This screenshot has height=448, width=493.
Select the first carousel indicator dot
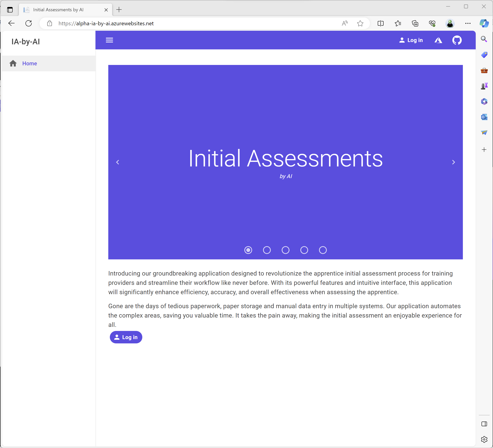pyautogui.click(x=248, y=250)
